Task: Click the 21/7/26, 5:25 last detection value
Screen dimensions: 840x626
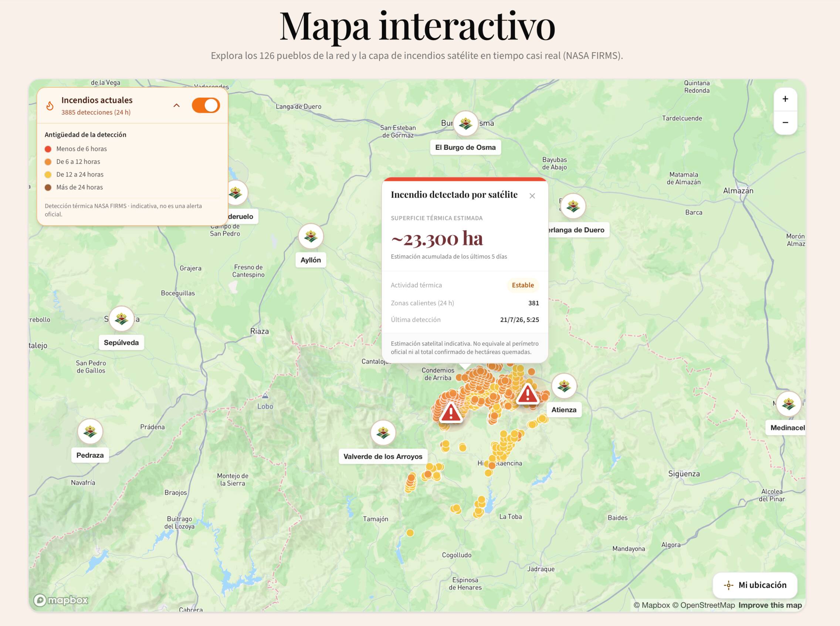Action: click(519, 320)
